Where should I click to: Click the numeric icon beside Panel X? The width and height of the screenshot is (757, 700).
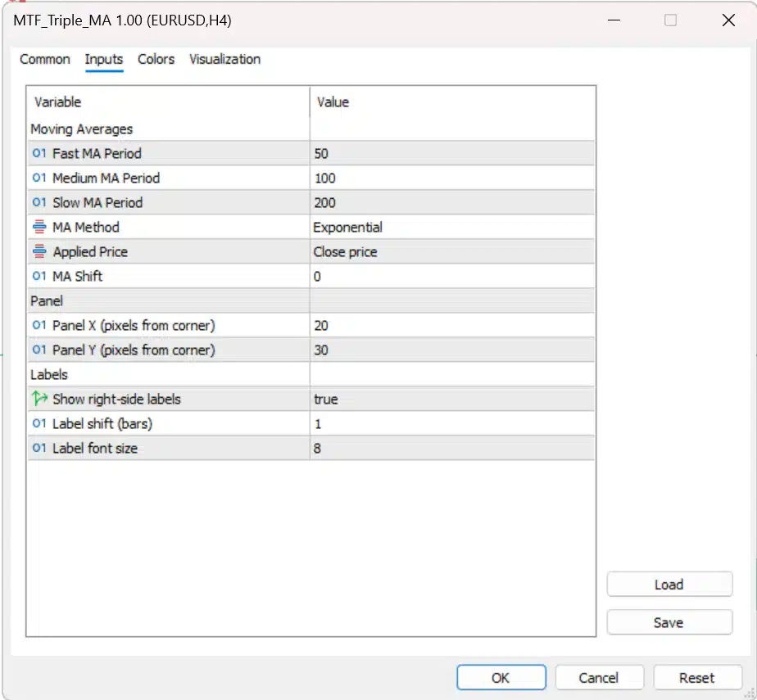point(38,325)
